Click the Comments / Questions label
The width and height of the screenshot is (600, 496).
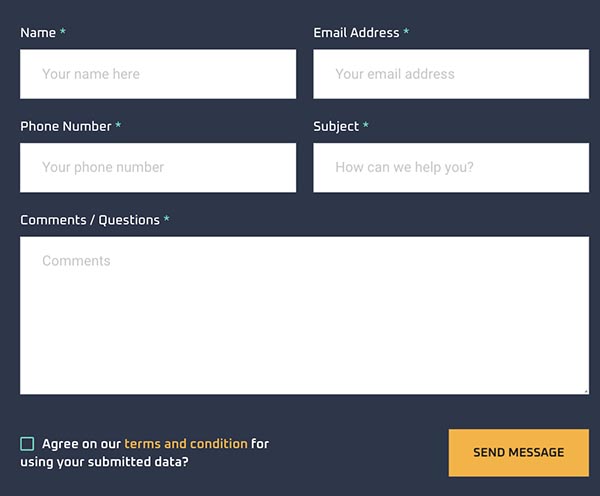coord(90,220)
